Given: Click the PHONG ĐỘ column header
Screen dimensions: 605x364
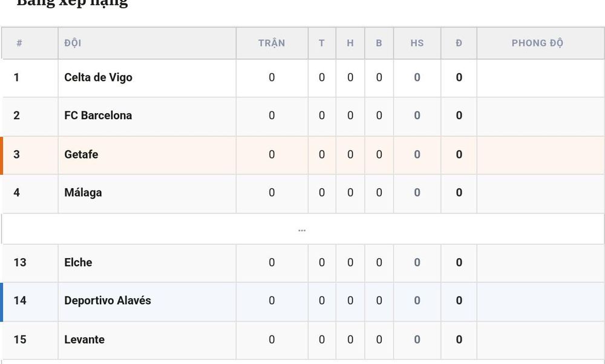Looking at the screenshot, I should [537, 43].
